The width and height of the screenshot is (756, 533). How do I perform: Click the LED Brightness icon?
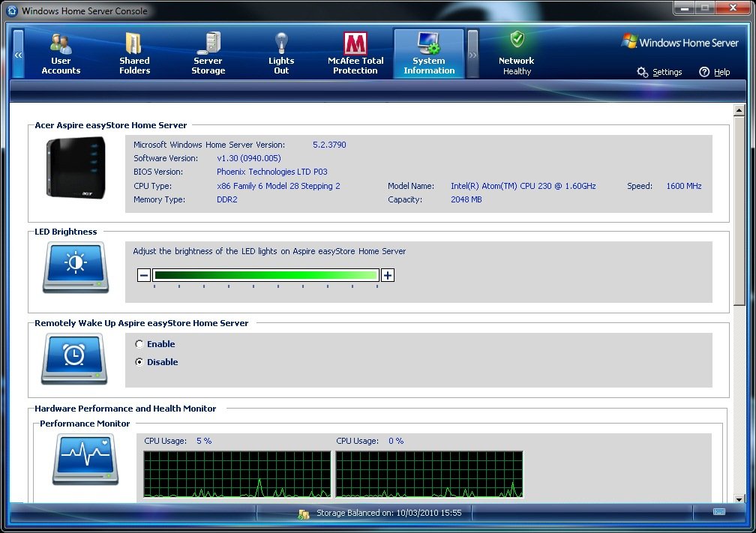tap(76, 267)
